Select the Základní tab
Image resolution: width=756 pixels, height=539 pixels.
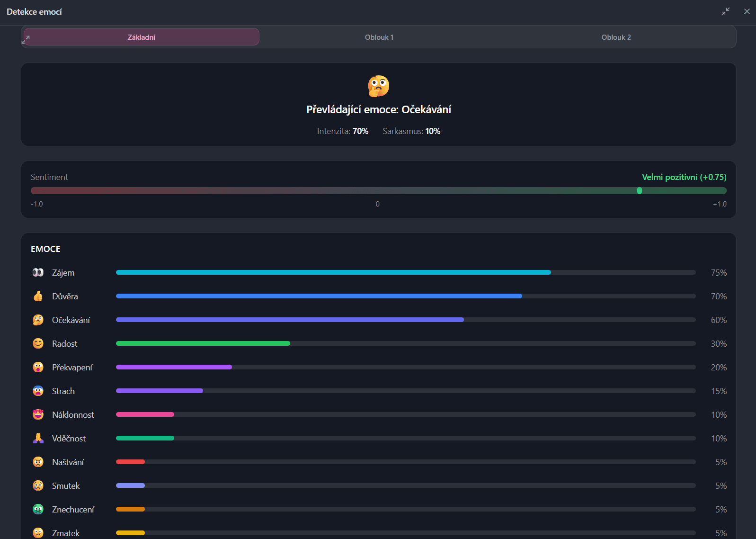(x=141, y=37)
